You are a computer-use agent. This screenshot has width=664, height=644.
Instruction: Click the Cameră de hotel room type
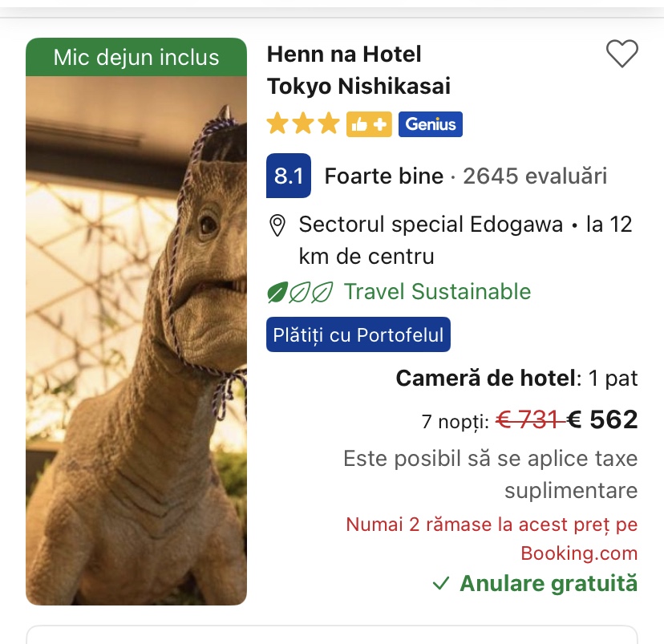click(486, 379)
